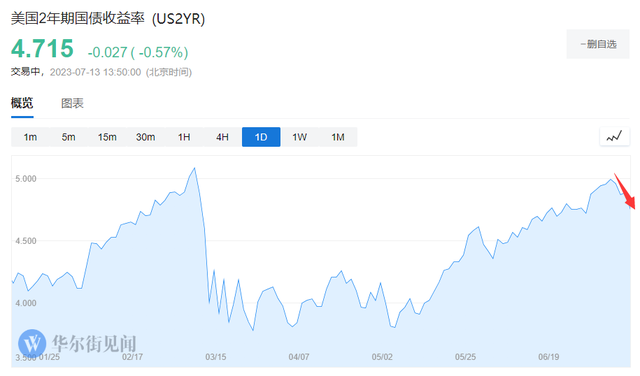The height and width of the screenshot is (376, 640).
Task: Click the red arrow annotation on chart
Action: click(x=625, y=191)
